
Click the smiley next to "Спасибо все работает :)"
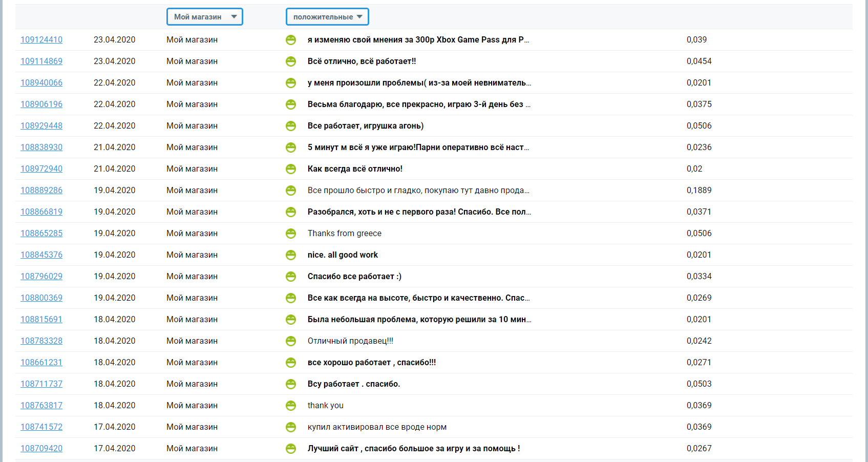[291, 277]
